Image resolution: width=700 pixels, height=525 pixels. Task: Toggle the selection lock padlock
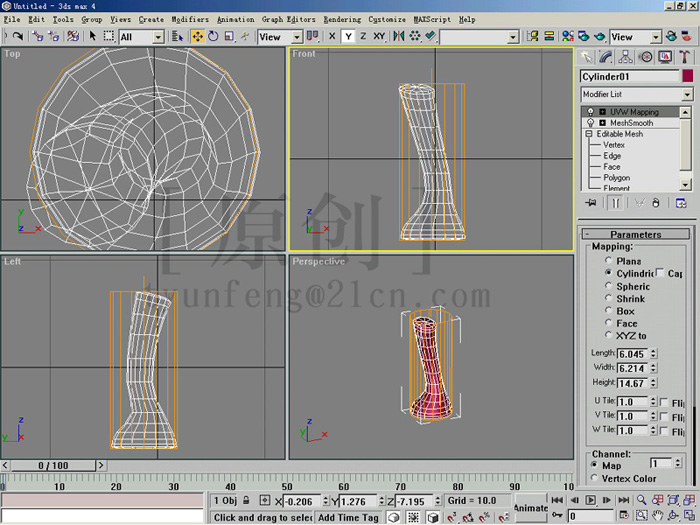[x=246, y=500]
